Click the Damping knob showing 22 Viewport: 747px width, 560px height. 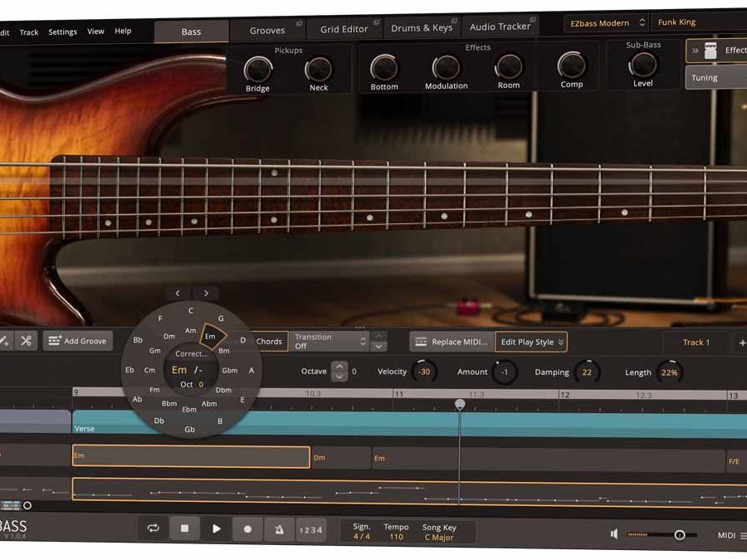click(587, 372)
